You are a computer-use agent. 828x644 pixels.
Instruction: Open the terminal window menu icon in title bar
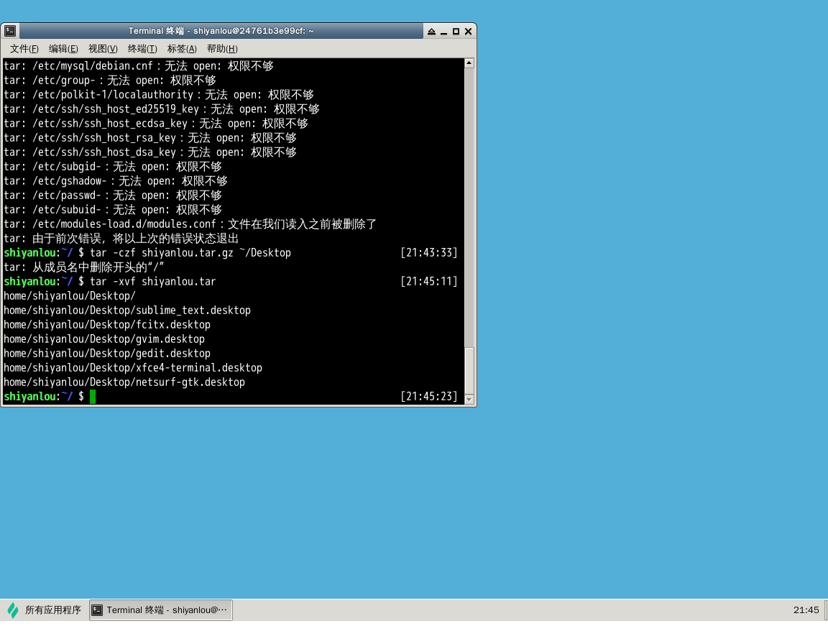point(10,31)
